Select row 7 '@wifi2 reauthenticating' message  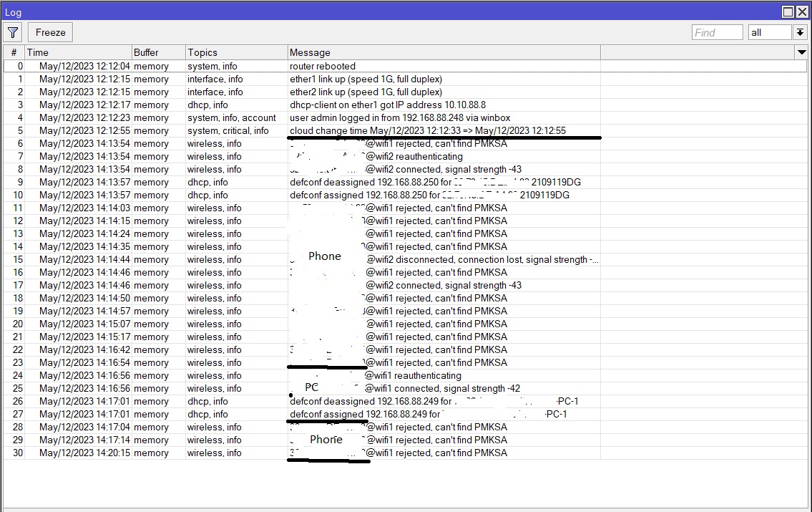[x=405, y=157]
